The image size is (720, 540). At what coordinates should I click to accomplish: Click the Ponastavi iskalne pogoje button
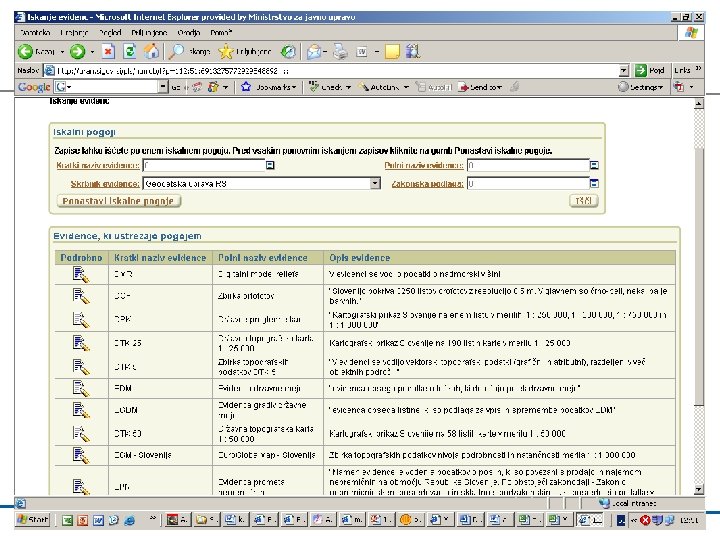(118, 201)
